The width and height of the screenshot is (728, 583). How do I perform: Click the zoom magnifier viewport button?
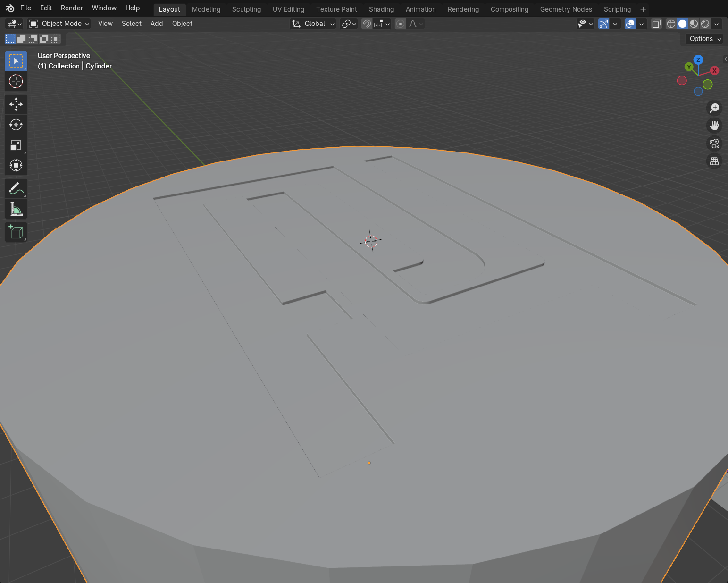pyautogui.click(x=714, y=108)
